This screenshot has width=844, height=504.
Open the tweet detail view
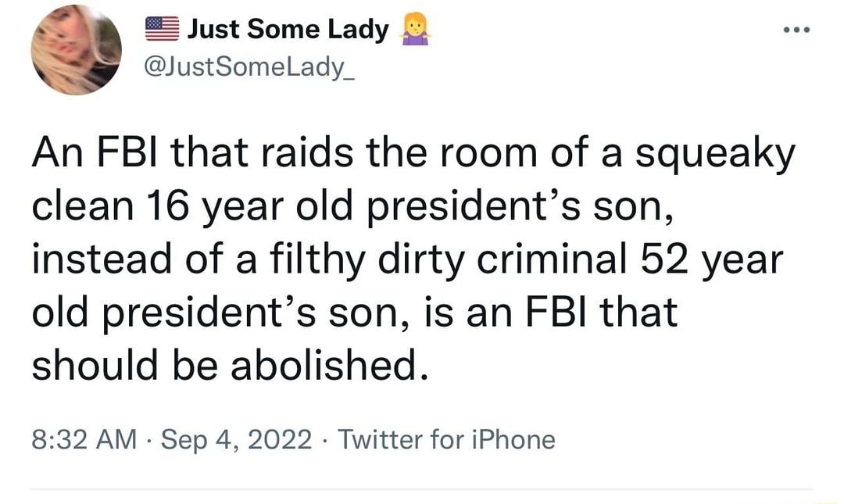414,258
